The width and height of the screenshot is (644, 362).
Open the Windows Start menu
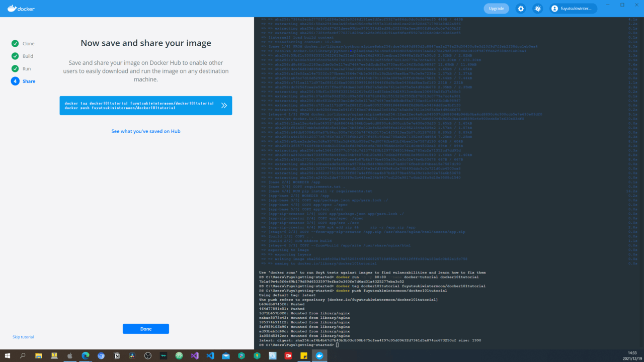tap(8, 355)
